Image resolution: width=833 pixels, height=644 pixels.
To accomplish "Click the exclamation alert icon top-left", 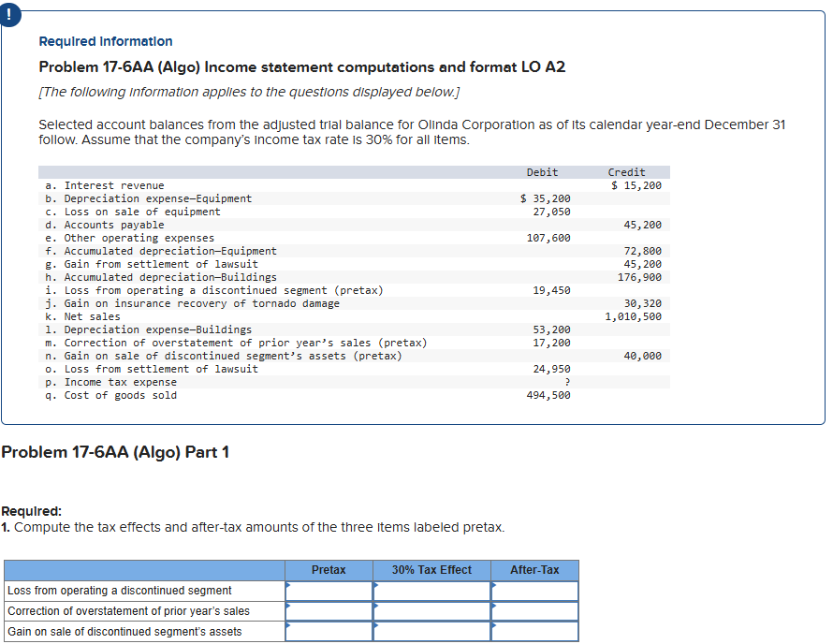I will click(x=10, y=15).
